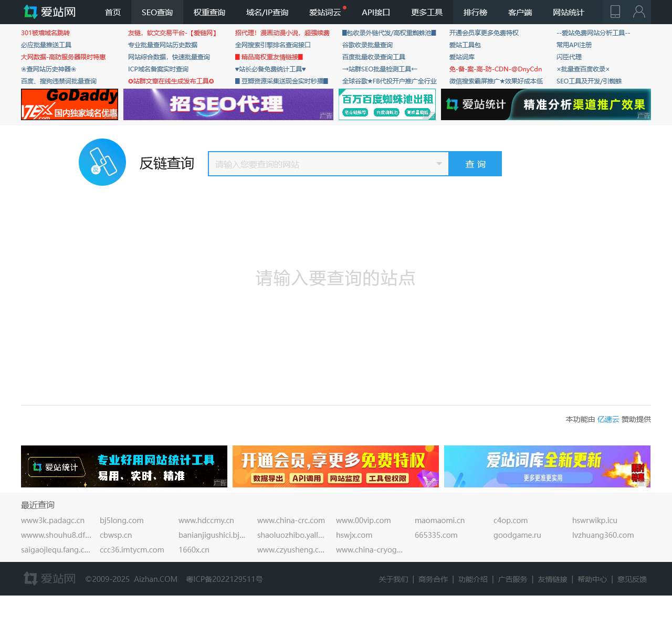
Task: Click the 开通会员享更多免费特权 link
Action: coord(484,33)
